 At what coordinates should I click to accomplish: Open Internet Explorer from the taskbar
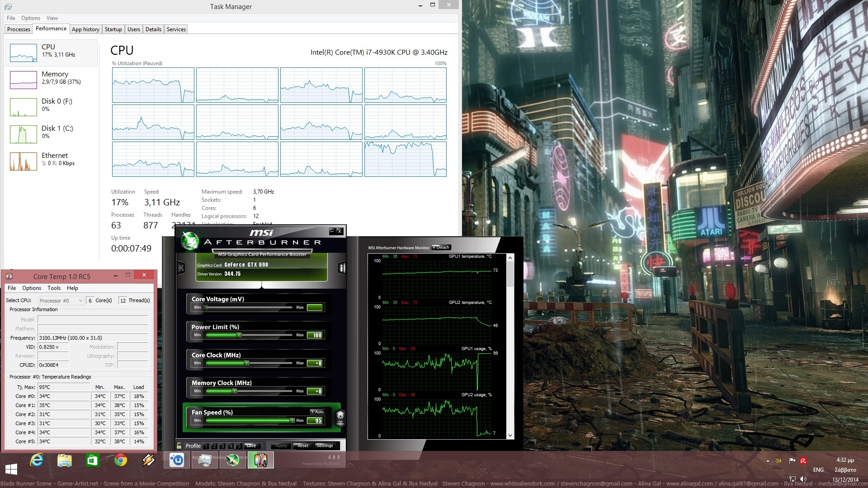(36, 460)
